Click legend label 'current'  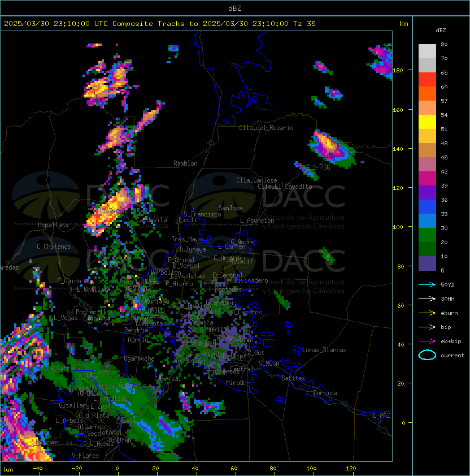(452, 356)
